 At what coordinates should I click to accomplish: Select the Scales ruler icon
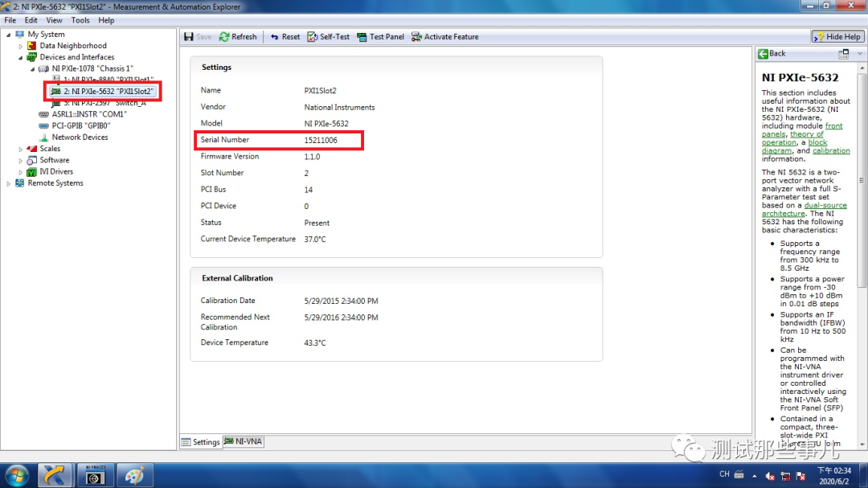[32, 149]
